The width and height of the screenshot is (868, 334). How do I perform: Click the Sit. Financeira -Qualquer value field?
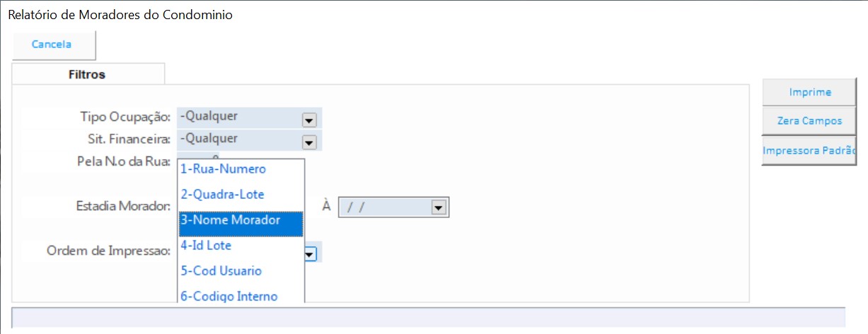[x=238, y=139]
